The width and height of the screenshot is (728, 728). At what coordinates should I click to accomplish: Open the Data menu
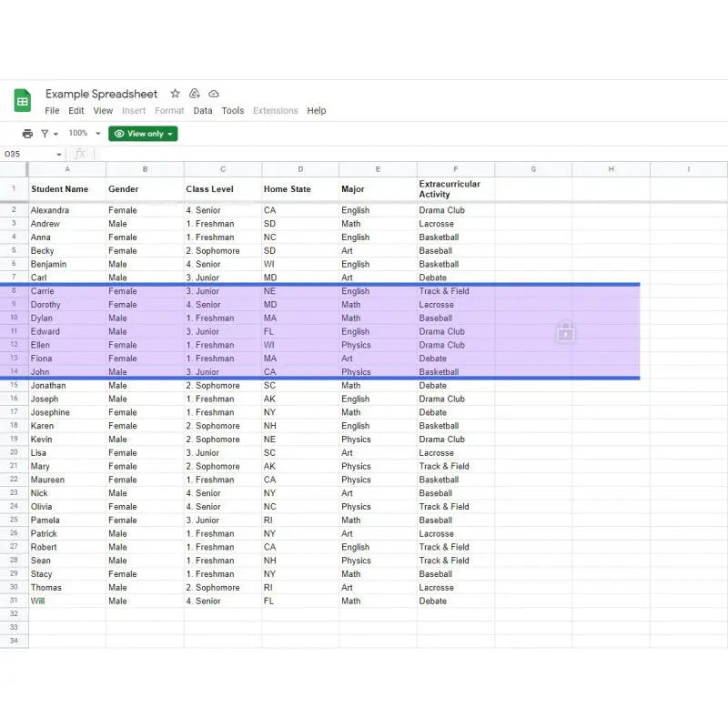click(x=203, y=111)
